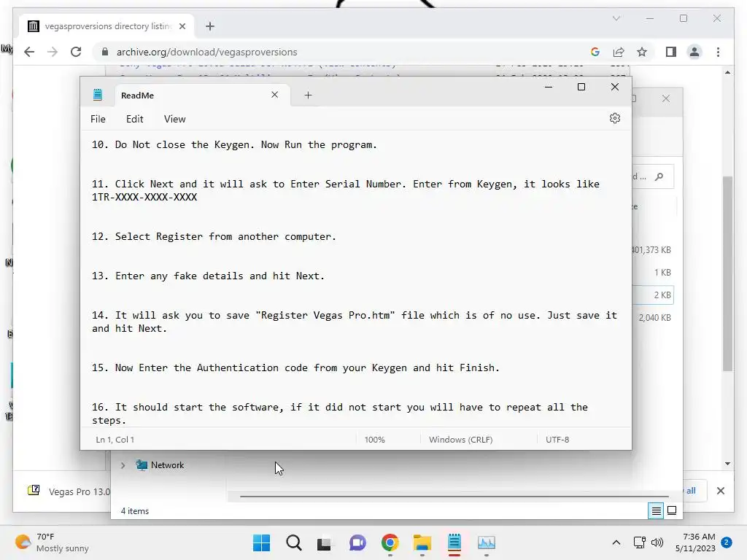Click 100% zoom in Notepad status bar
Image resolution: width=747 pixels, height=560 pixels.
[x=374, y=440]
